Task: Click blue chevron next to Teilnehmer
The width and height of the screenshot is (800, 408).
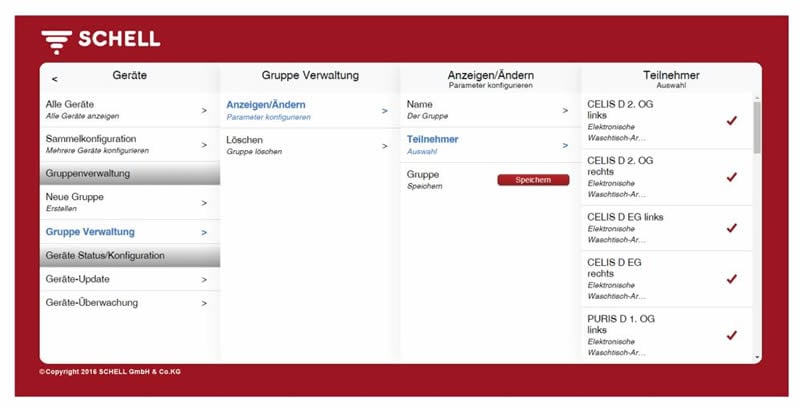Action: click(x=565, y=145)
